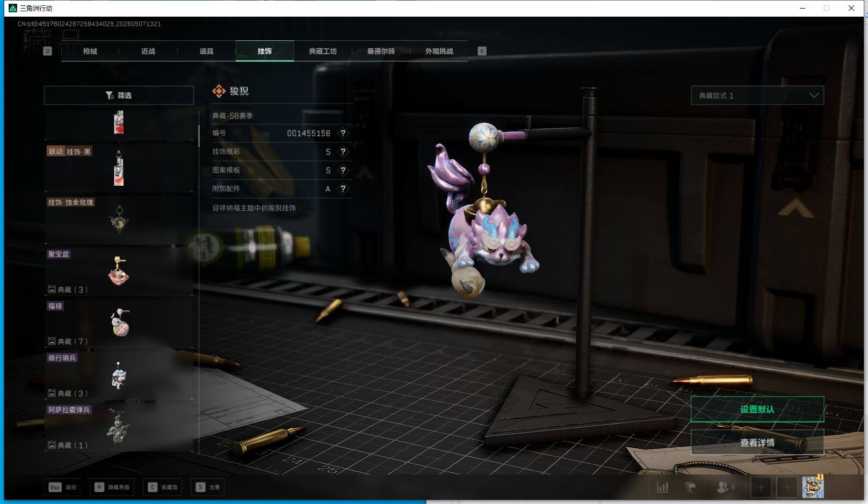Click the 三角洲行动 window title icon
This screenshot has width=868, height=504.
coord(13,8)
